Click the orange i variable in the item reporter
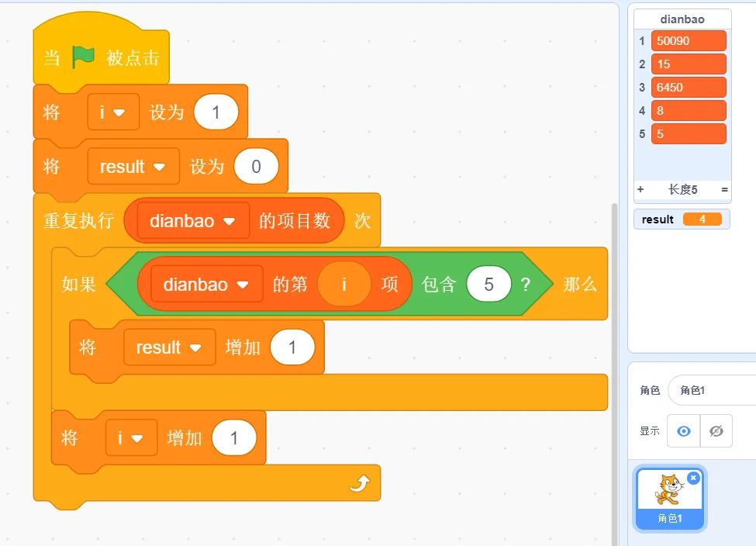This screenshot has height=546, width=756. click(344, 284)
